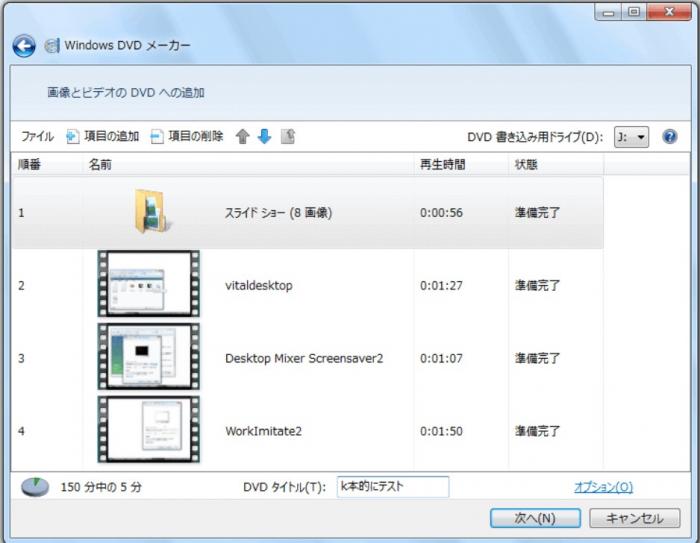
Task: Open the DVD drive J: dropdown
Action: pos(631,137)
